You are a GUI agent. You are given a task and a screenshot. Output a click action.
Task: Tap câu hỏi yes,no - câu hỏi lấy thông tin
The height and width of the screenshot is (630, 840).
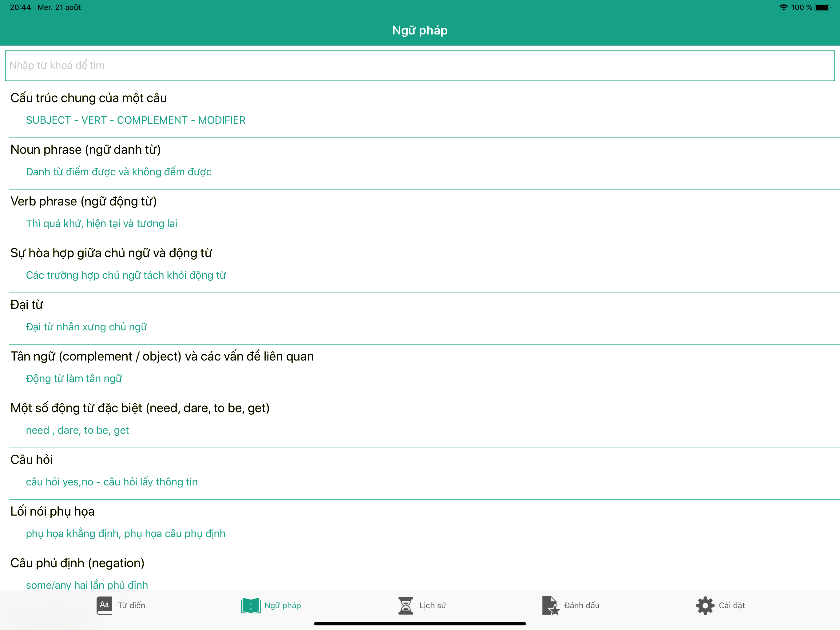112,482
